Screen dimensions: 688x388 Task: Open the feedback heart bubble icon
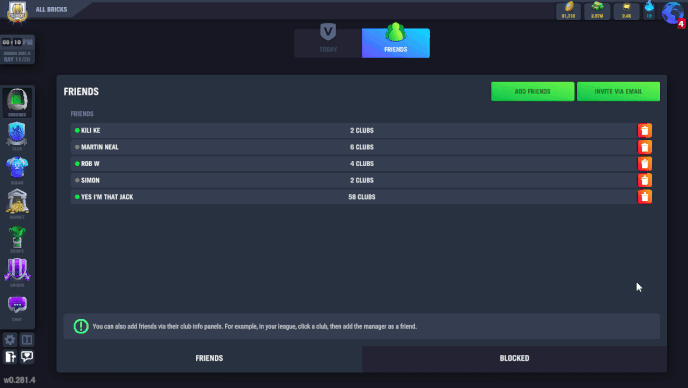coord(27,357)
